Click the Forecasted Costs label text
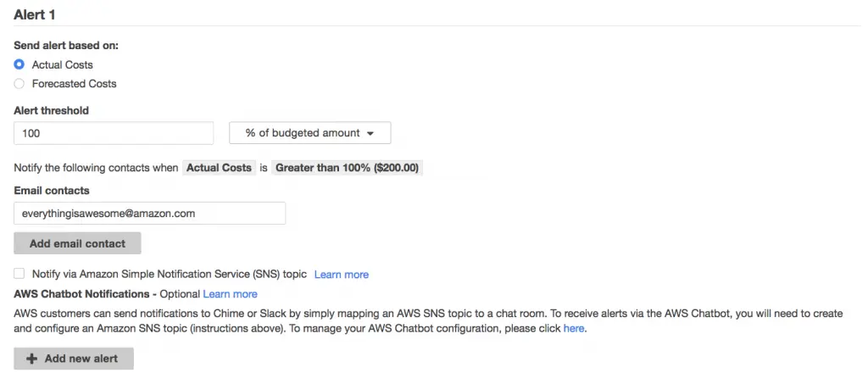868x384 pixels. point(75,84)
